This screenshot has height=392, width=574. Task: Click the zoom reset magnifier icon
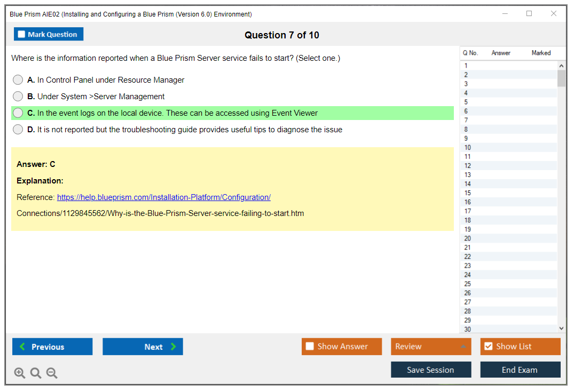pyautogui.click(x=36, y=373)
